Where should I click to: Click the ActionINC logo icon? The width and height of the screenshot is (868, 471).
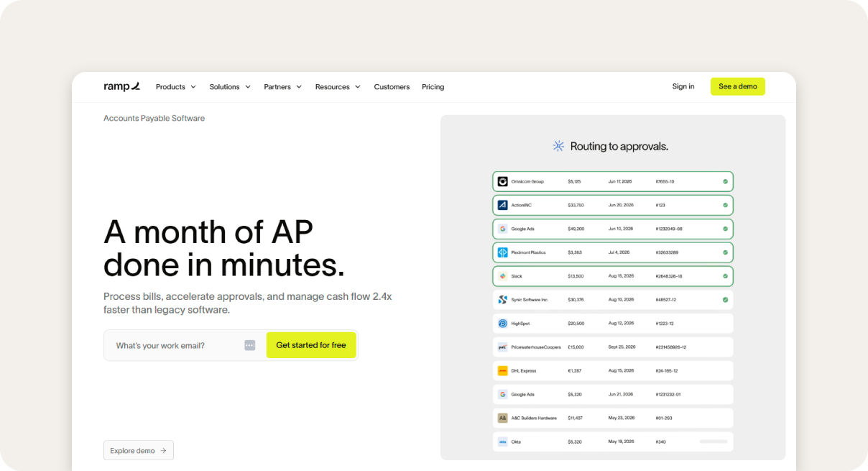click(x=502, y=205)
